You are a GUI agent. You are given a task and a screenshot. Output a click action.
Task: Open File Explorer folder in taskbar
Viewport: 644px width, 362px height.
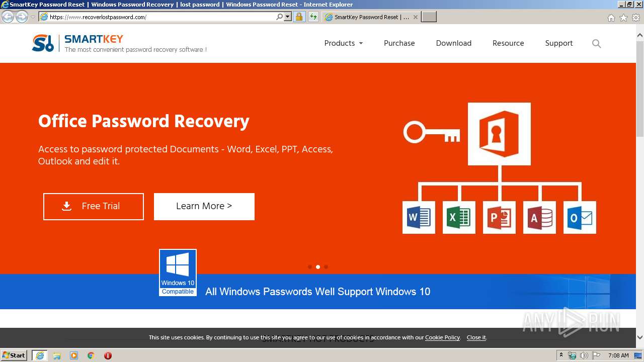click(57, 355)
